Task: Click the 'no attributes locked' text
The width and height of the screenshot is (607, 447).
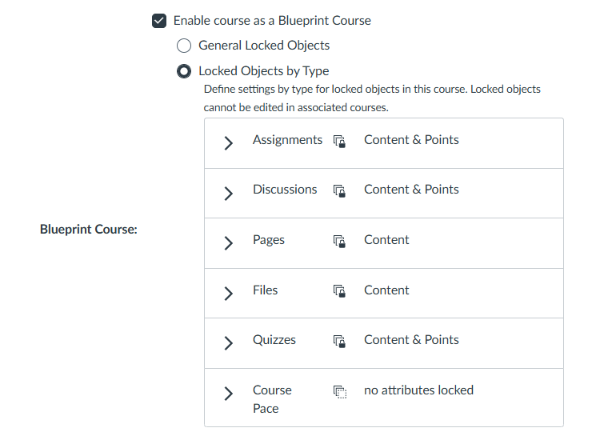Action: (418, 390)
